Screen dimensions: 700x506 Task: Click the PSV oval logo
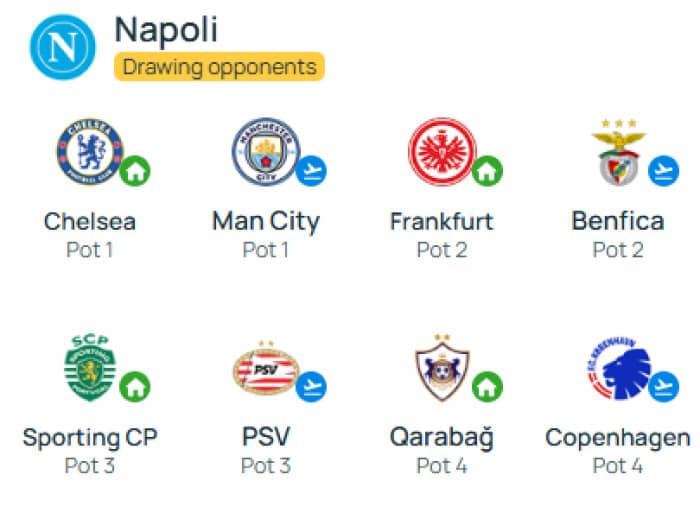266,368
